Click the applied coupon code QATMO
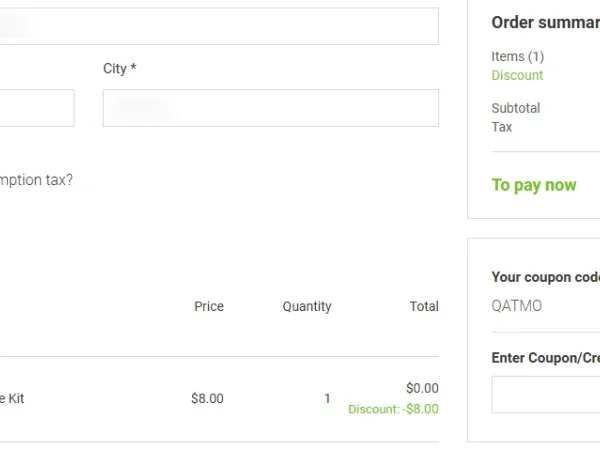Image resolution: width=600 pixels, height=450 pixels. (517, 306)
